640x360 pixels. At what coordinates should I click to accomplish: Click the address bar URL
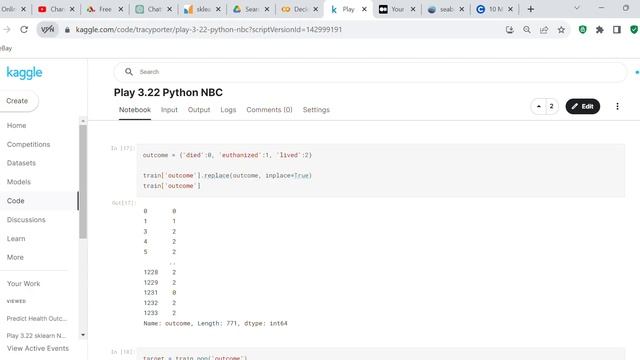[209, 29]
